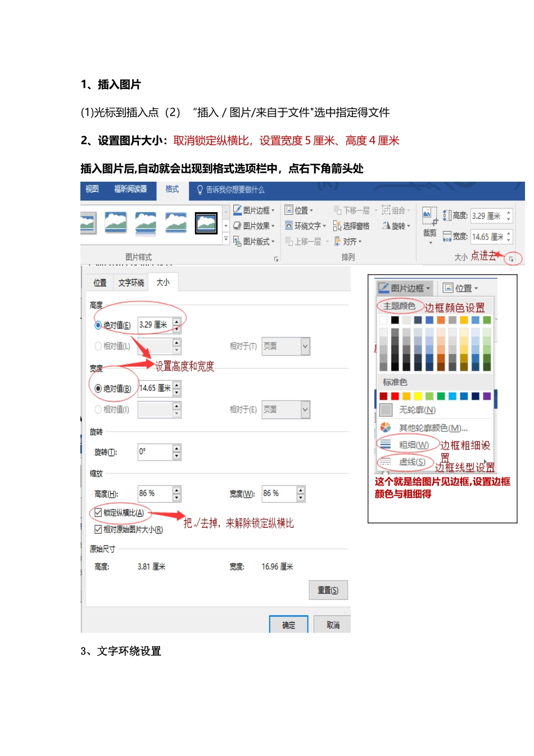Click the 重置(S) button

(x=328, y=590)
